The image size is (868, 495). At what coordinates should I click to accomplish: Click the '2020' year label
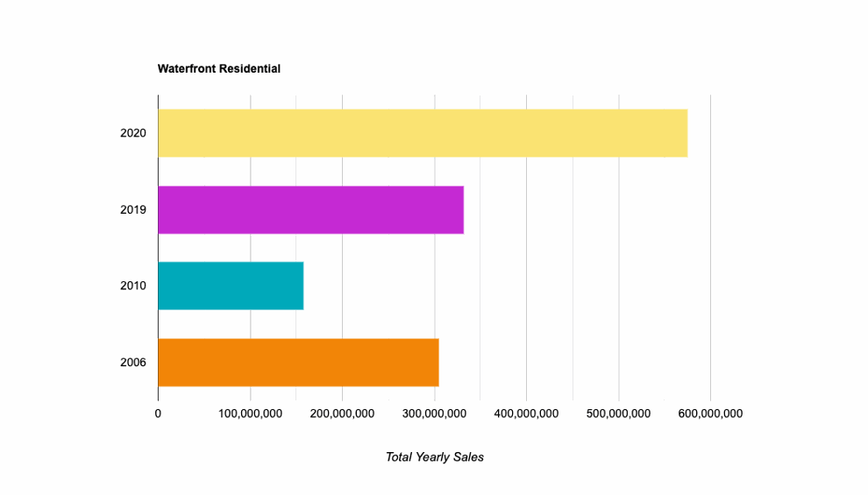point(133,133)
